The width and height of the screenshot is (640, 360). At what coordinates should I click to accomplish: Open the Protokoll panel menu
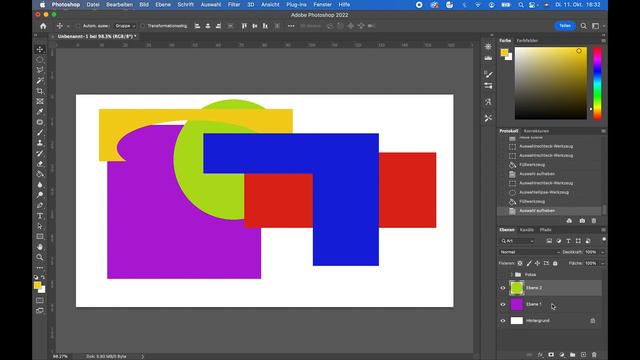click(603, 131)
